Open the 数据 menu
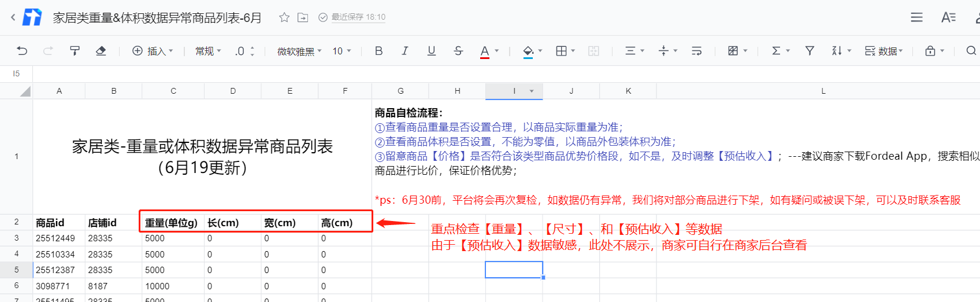The width and height of the screenshot is (980, 302). (x=884, y=51)
